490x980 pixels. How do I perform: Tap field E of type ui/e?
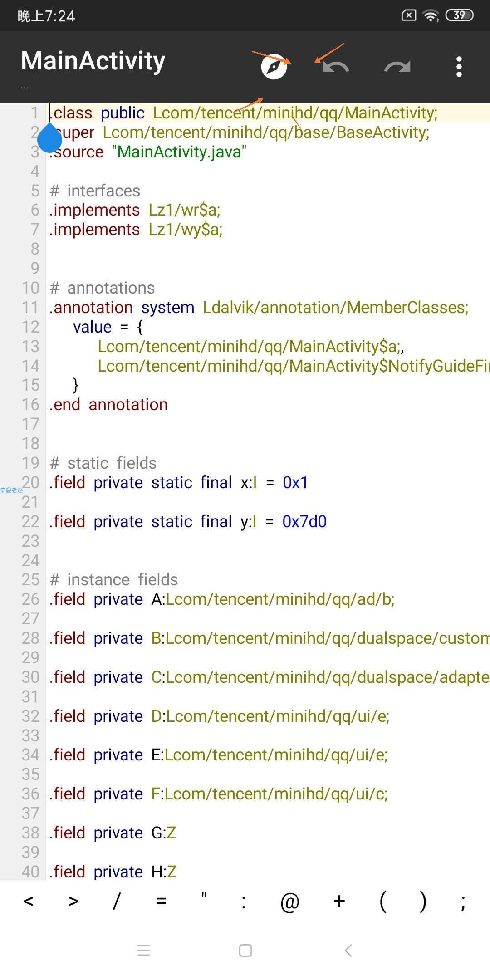coord(219,755)
